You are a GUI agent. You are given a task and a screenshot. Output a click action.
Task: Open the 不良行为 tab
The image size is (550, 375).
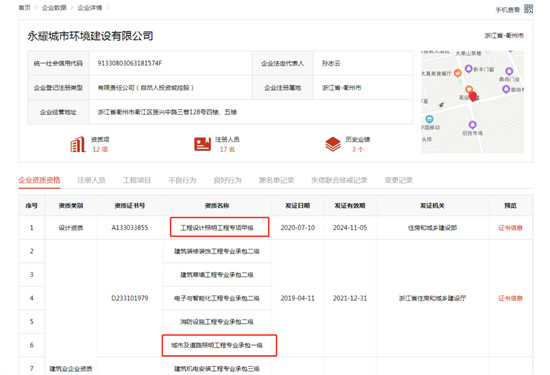(182, 180)
